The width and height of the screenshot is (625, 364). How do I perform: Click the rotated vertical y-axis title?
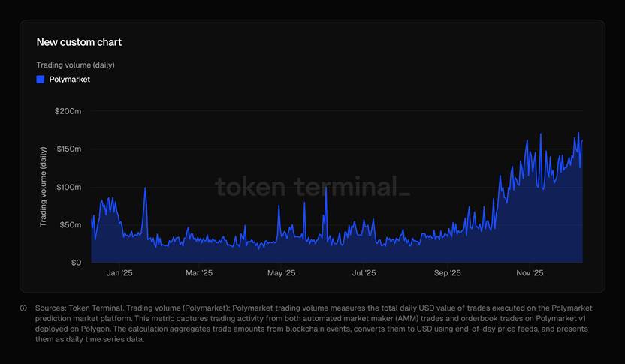click(44, 187)
